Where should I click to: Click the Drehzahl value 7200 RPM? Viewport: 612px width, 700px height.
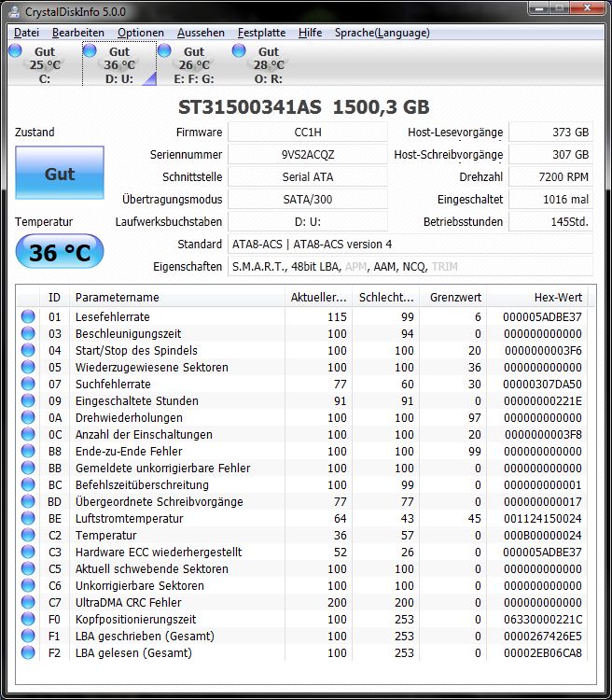550,176
